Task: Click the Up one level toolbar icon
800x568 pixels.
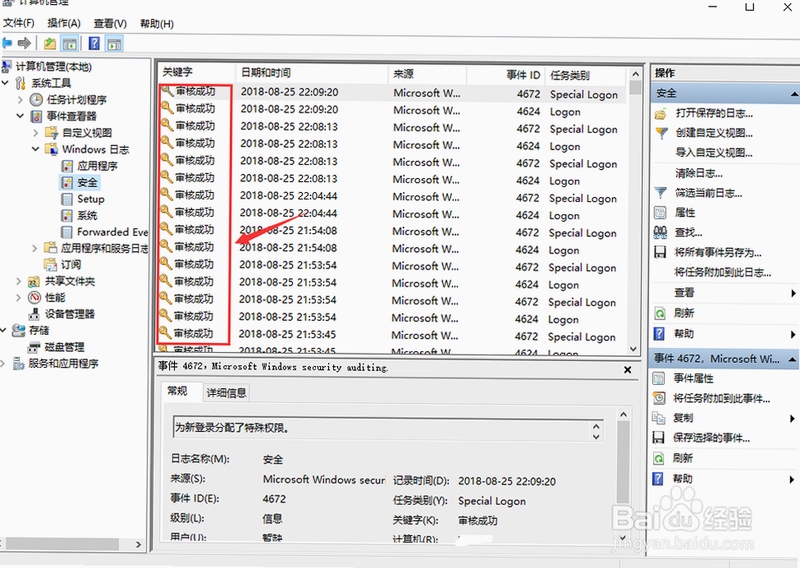Action: (x=50, y=43)
